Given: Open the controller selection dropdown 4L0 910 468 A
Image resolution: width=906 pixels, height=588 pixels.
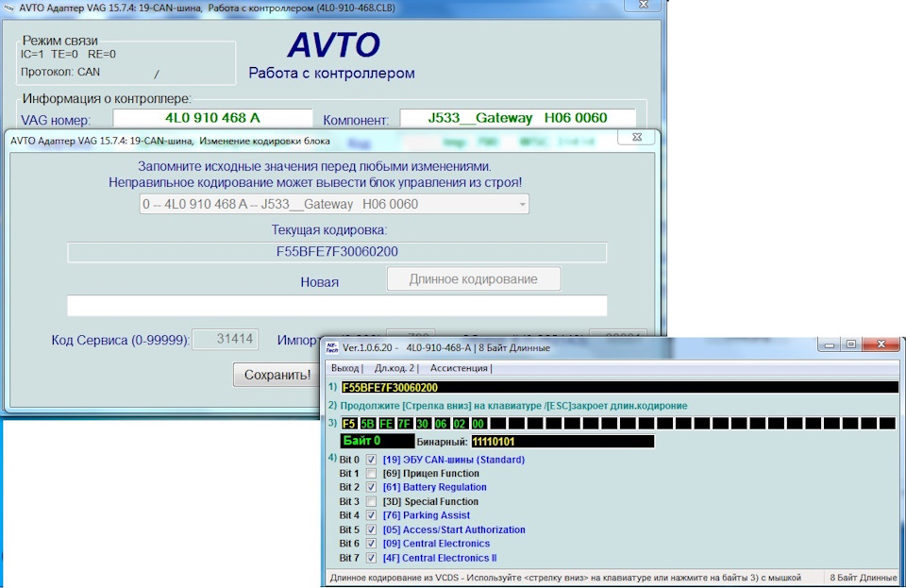Looking at the screenshot, I should click(x=334, y=205).
